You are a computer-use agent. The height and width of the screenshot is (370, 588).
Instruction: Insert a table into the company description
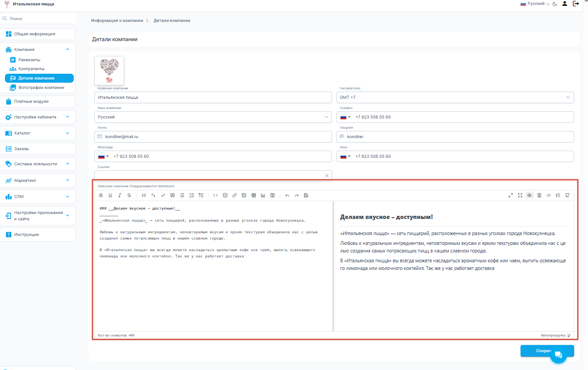253,195
